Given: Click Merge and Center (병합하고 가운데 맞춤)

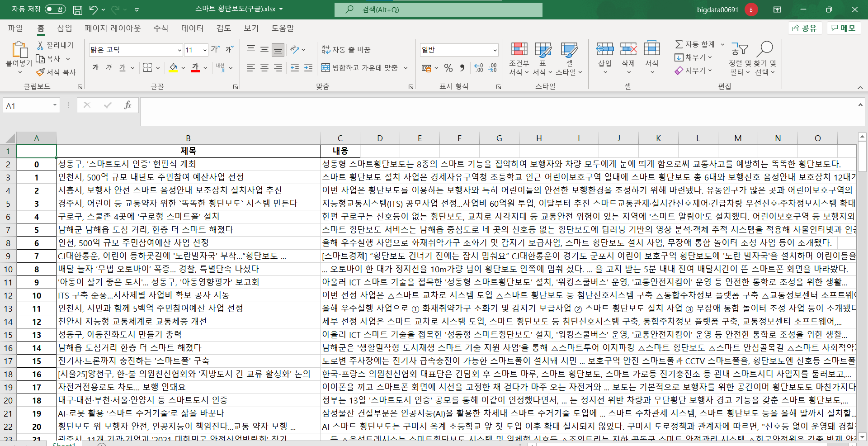Looking at the screenshot, I should coord(360,67).
